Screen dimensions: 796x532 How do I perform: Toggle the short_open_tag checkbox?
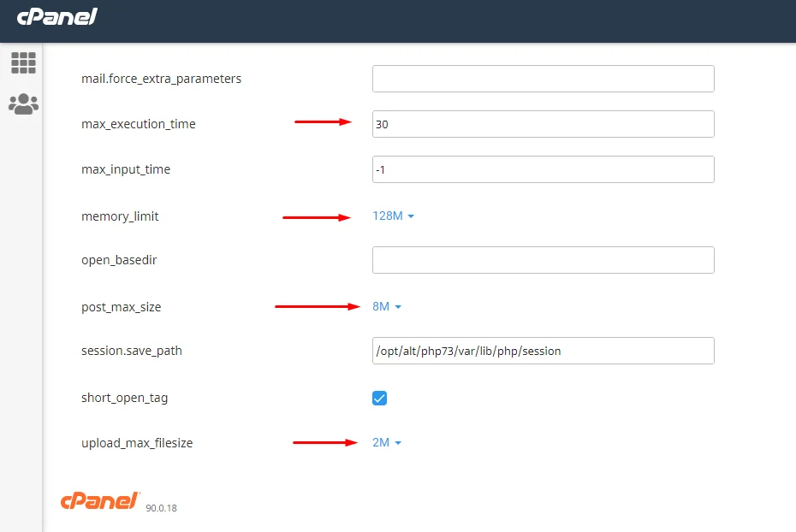[x=379, y=398]
